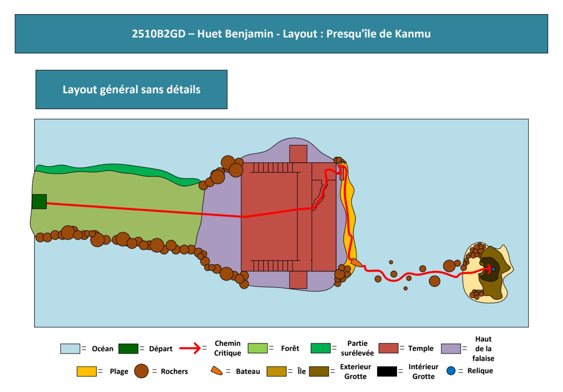The width and height of the screenshot is (563, 392).
Task: Click the Forêt light green legend swatch
Action: tap(257, 348)
